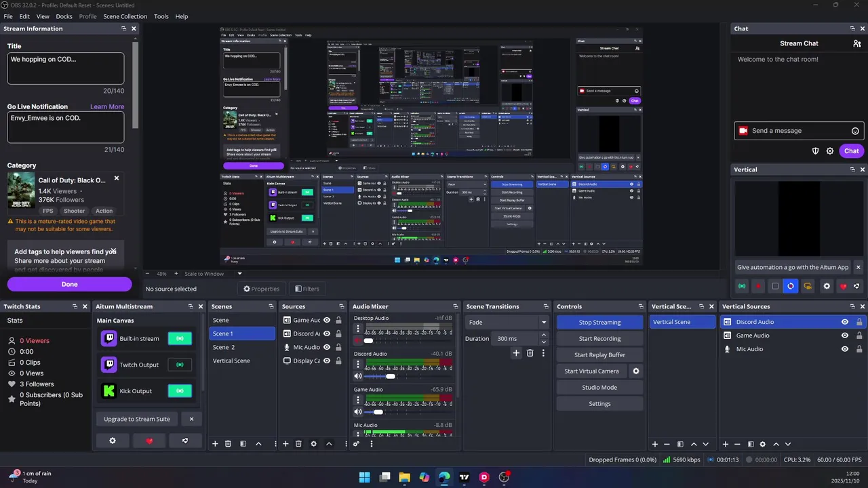Open source properties gear in Sources dock

pyautogui.click(x=313, y=444)
